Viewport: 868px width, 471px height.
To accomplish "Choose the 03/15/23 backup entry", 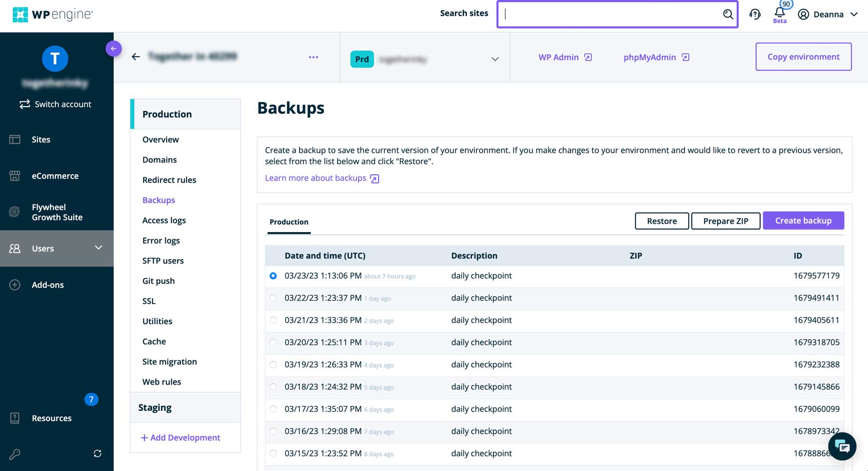I will coord(273,454).
